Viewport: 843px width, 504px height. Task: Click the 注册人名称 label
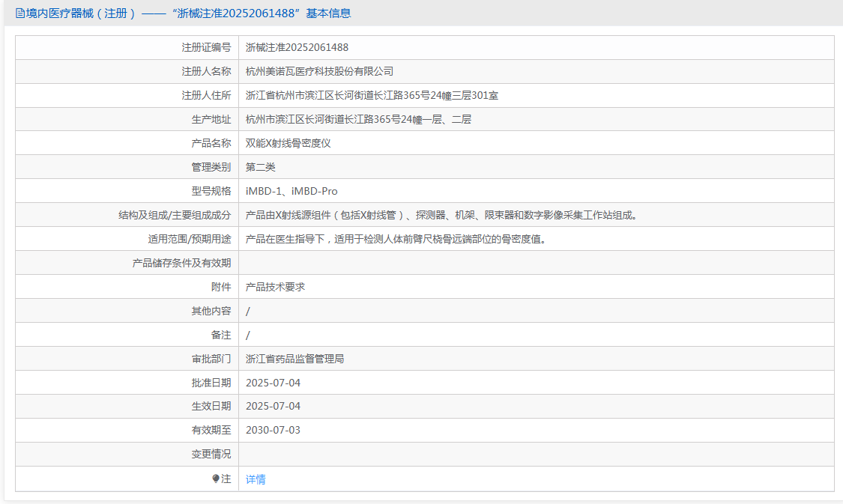point(207,71)
